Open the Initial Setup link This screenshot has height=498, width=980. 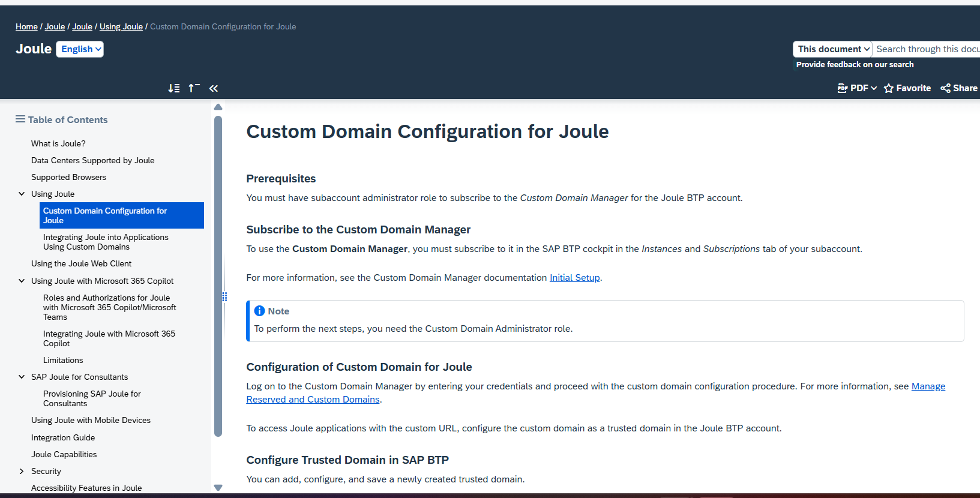click(575, 277)
